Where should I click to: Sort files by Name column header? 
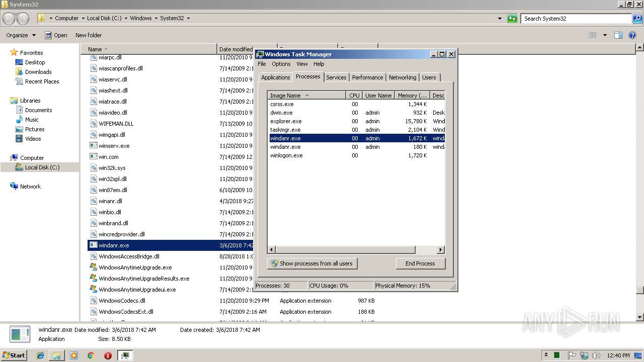coord(149,49)
